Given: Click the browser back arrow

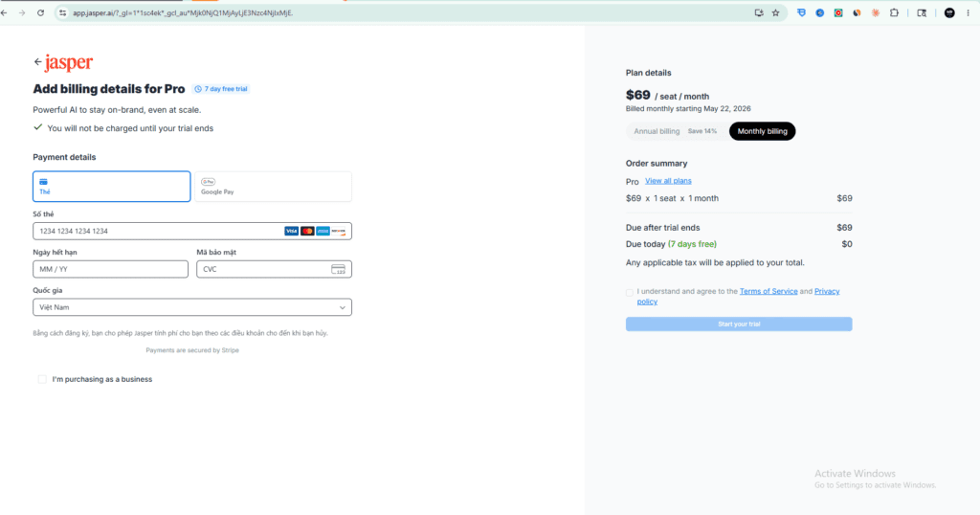Looking at the screenshot, I should point(5,12).
